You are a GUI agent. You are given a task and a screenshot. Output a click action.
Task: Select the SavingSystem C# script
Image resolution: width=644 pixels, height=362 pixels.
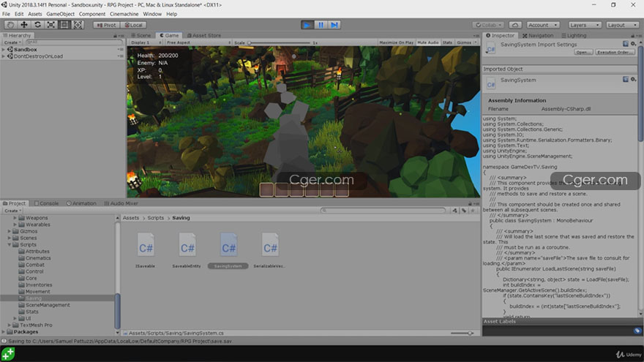(x=228, y=244)
